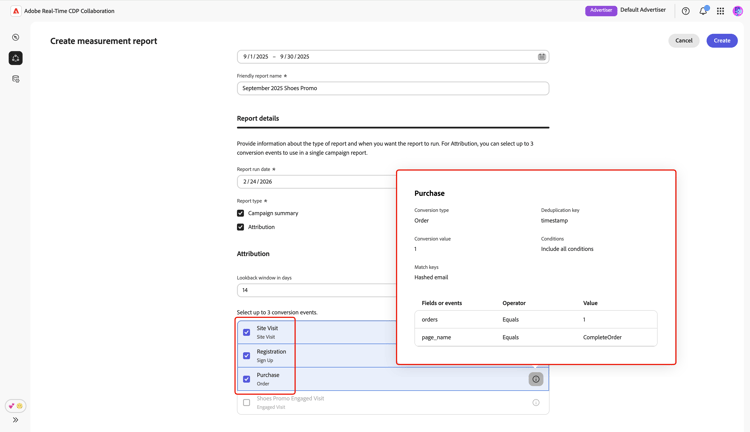Image resolution: width=750 pixels, height=432 pixels.
Task: Open the apps grid switcher
Action: [720, 11]
